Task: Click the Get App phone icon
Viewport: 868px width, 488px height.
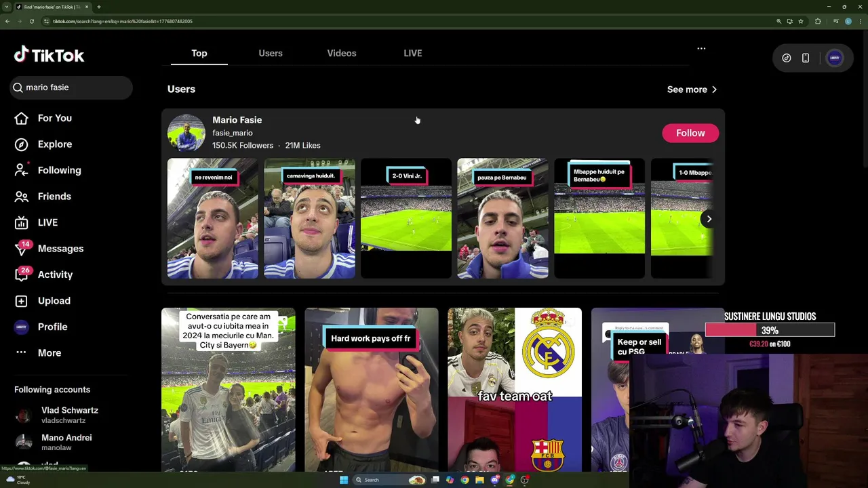Action: point(806,58)
